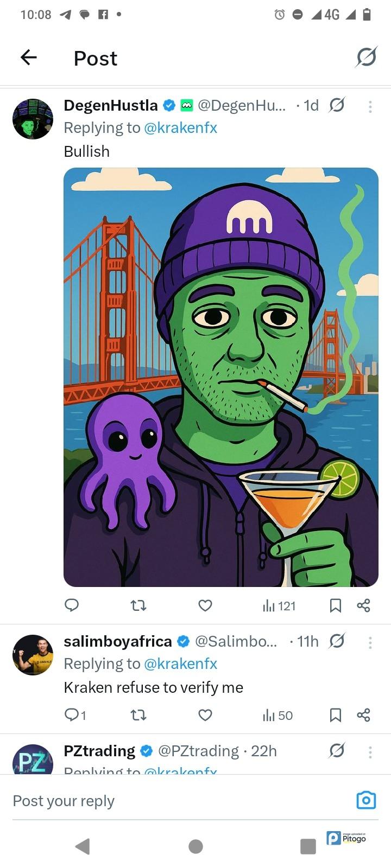Open comment thread on salimboyafrica's reply
Viewport: 391px width, 868px height.
75,716
